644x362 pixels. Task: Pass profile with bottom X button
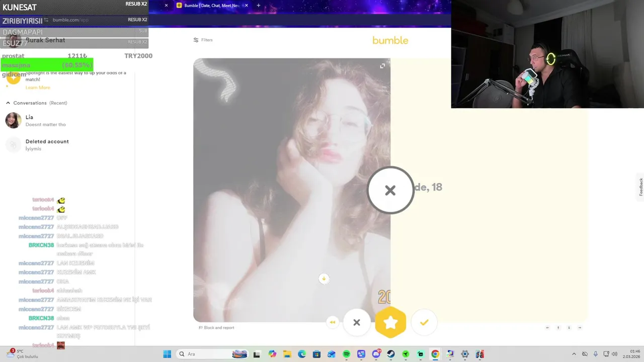tap(356, 322)
